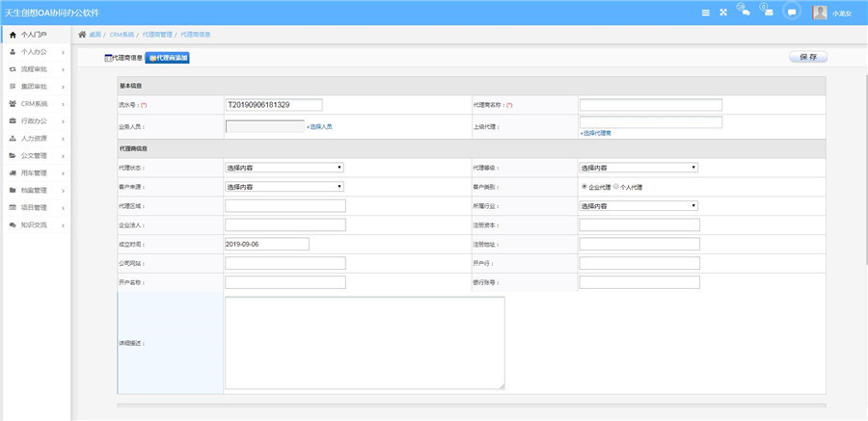Image resolution: width=868 pixels, height=421 pixels.
Task: Click the 代理商信息 breadcrumb link
Action: tap(196, 35)
